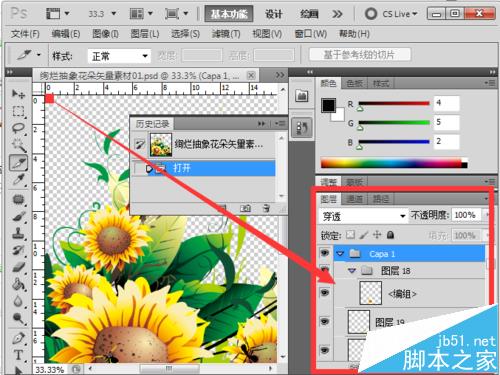The image size is (500, 375).
Task: Open the Color panel options menu
Action: [490, 83]
